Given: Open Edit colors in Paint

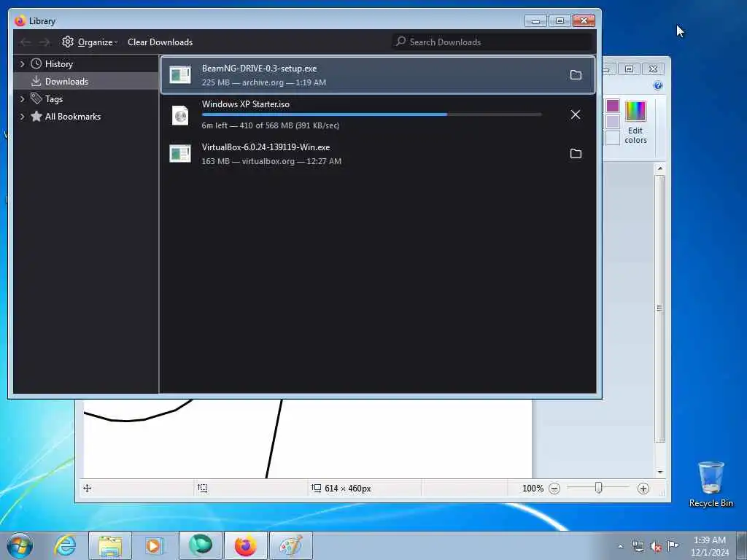Looking at the screenshot, I should coord(635,122).
